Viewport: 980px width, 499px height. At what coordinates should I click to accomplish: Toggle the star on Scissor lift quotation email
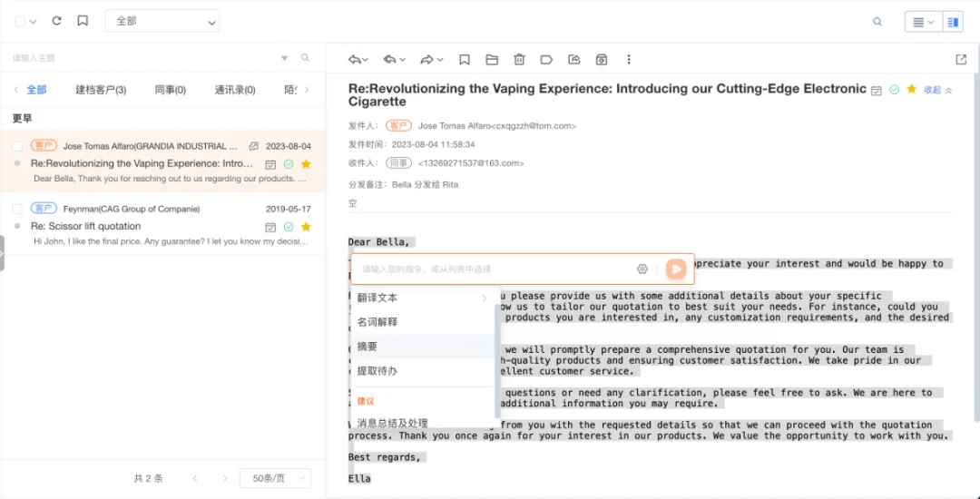click(x=306, y=227)
